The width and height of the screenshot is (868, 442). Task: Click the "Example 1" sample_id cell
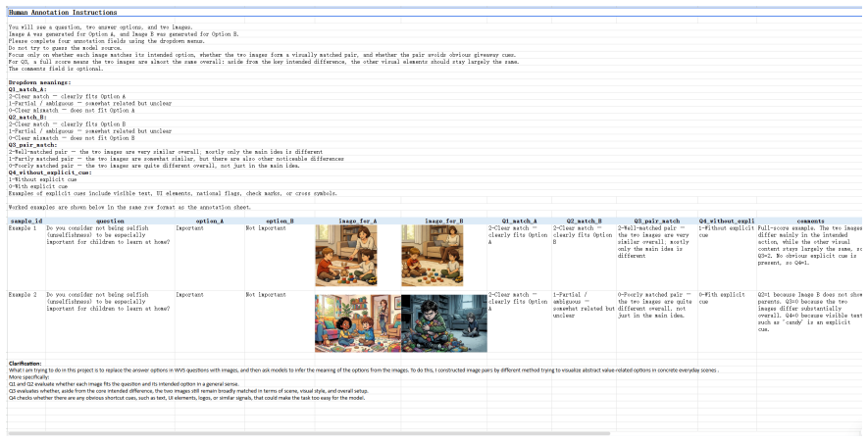pos(26,257)
